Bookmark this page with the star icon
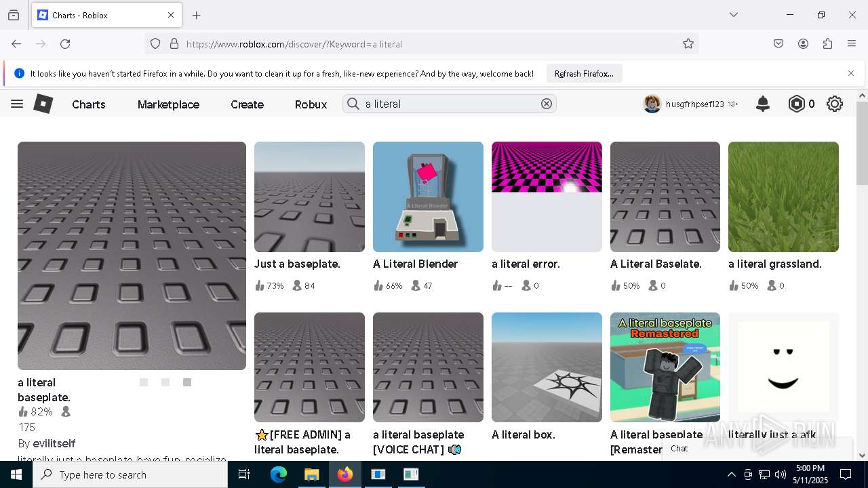The height and width of the screenshot is (488, 868). [x=688, y=43]
